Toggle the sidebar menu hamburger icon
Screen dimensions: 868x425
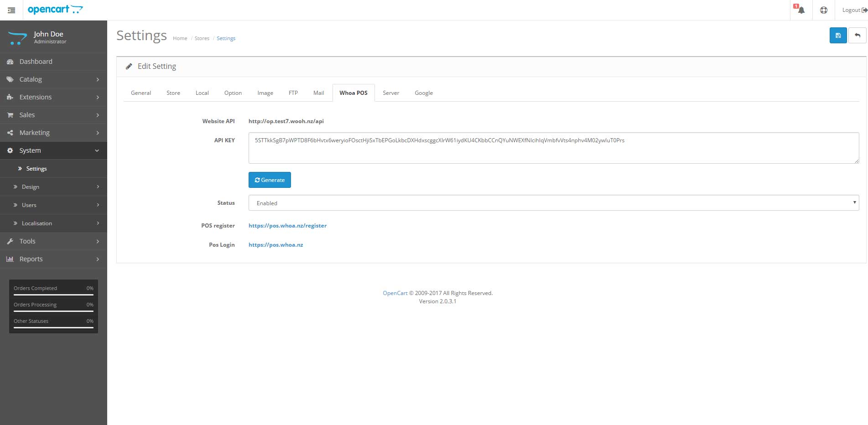pyautogui.click(x=11, y=10)
